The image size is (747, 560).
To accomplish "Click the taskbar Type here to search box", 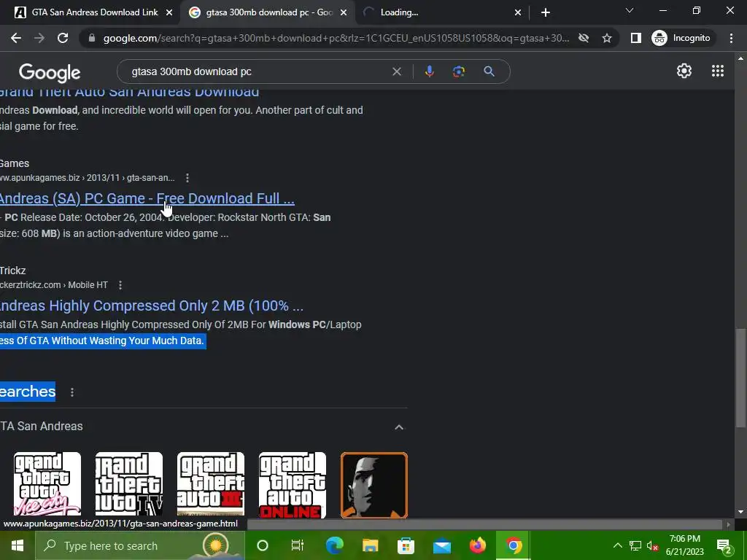I will [x=139, y=545].
